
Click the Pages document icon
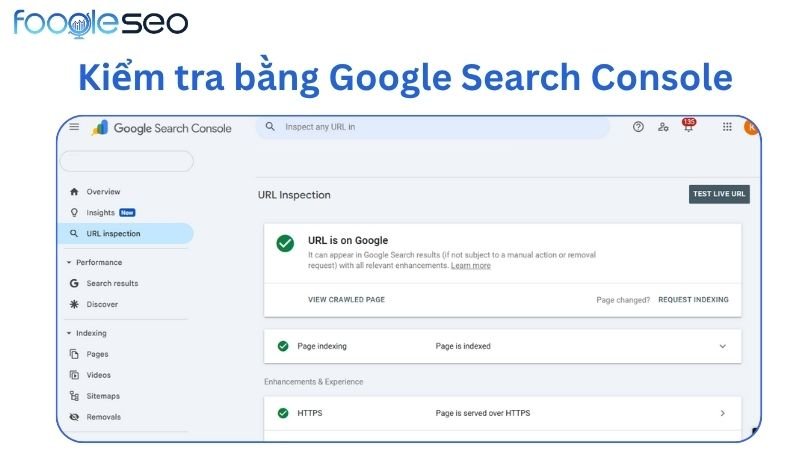[x=74, y=354]
